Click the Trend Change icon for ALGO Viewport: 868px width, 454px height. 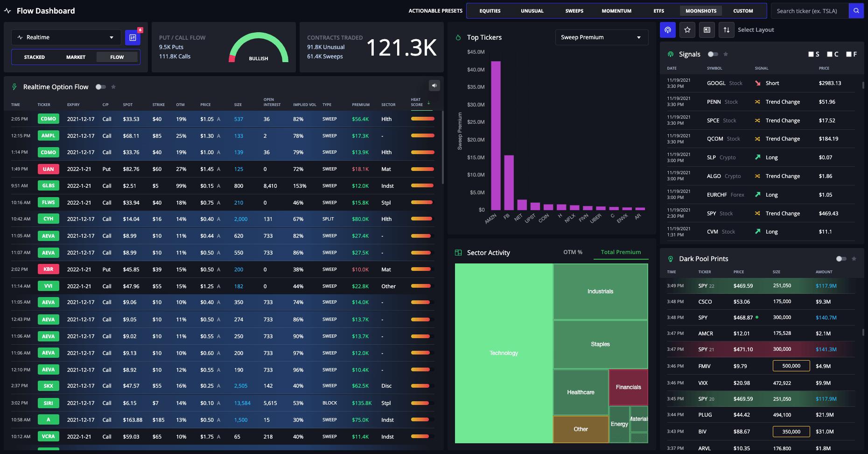tap(758, 176)
